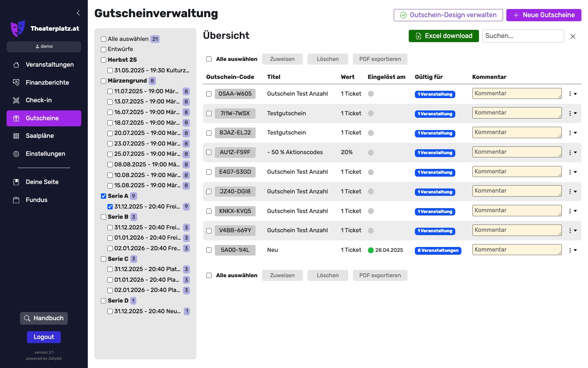Click the Theaterplatz.at mask logo
Image resolution: width=588 pixels, height=368 pixels.
[18, 29]
